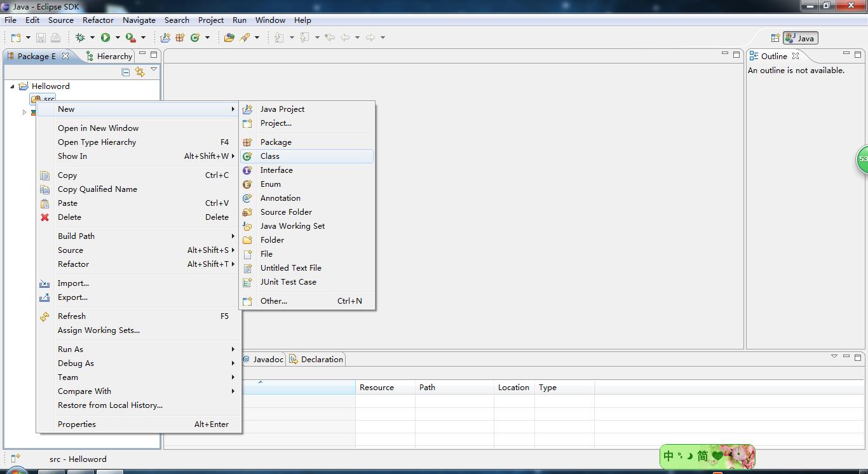Click the Run External Tools icon
Screen dimensions: 868x474
click(130, 37)
